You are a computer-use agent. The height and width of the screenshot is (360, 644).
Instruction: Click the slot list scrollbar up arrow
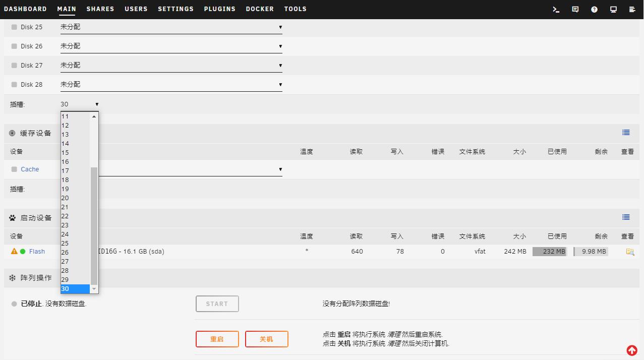pos(94,116)
